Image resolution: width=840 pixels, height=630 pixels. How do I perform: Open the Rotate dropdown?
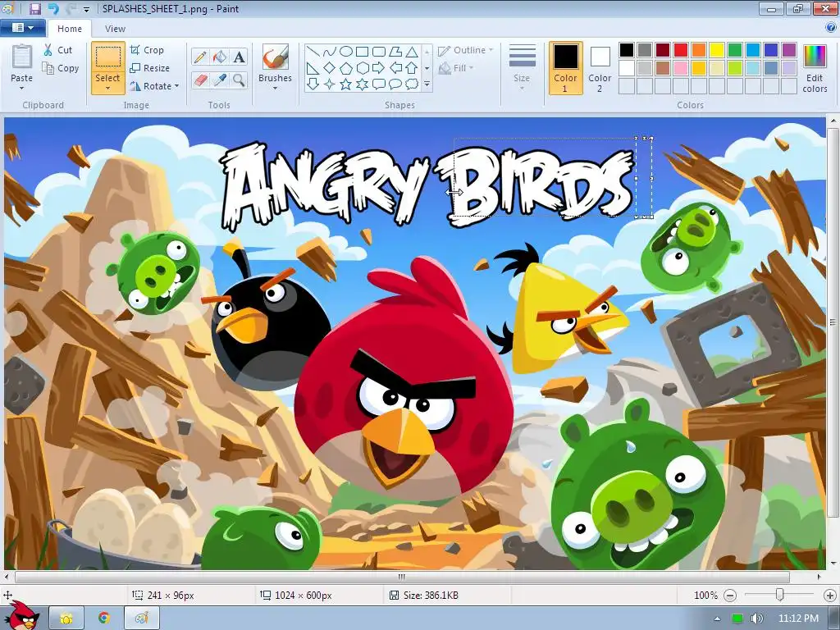coord(154,85)
